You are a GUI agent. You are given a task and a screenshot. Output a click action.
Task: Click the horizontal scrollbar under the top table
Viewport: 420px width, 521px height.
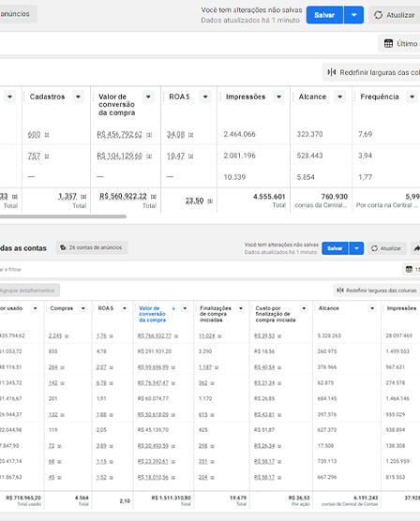pyautogui.click(x=63, y=216)
